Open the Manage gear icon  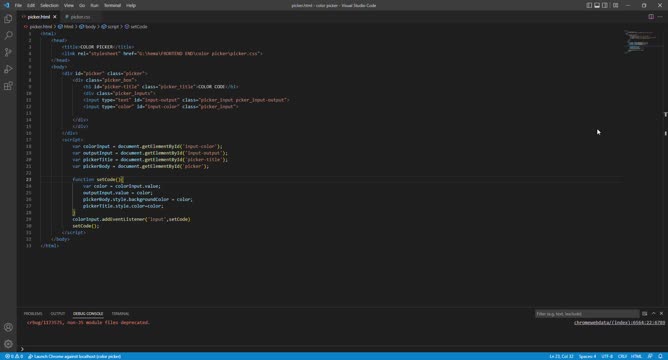(8, 344)
